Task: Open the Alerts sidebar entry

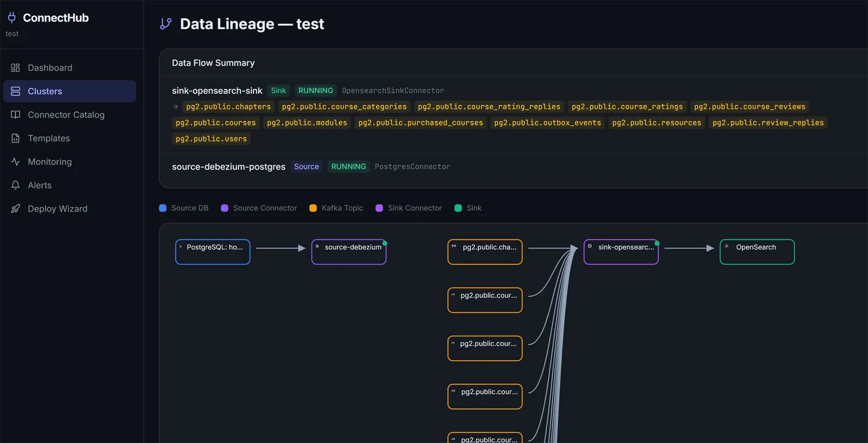Action: (69, 185)
